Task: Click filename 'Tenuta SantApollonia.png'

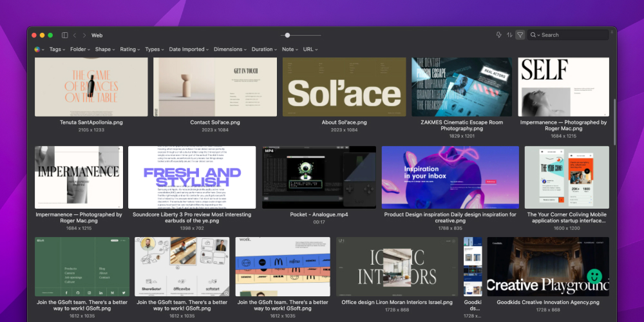Action: pyautogui.click(x=91, y=122)
